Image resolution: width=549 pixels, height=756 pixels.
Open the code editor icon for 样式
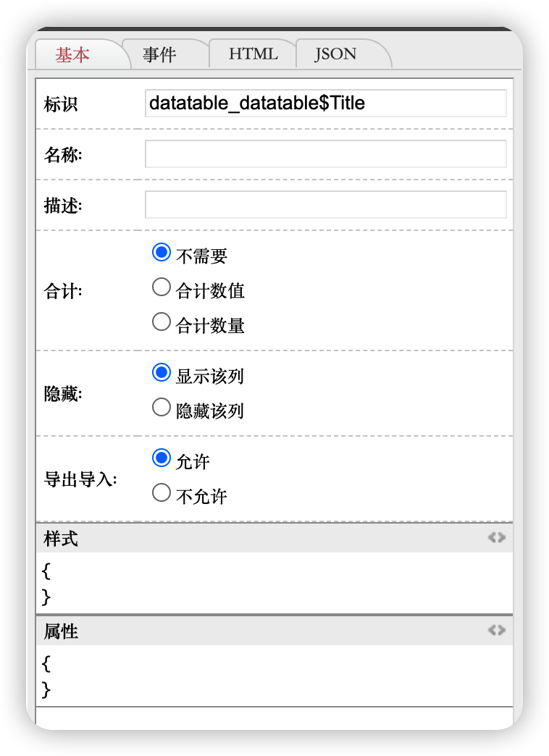point(496,537)
